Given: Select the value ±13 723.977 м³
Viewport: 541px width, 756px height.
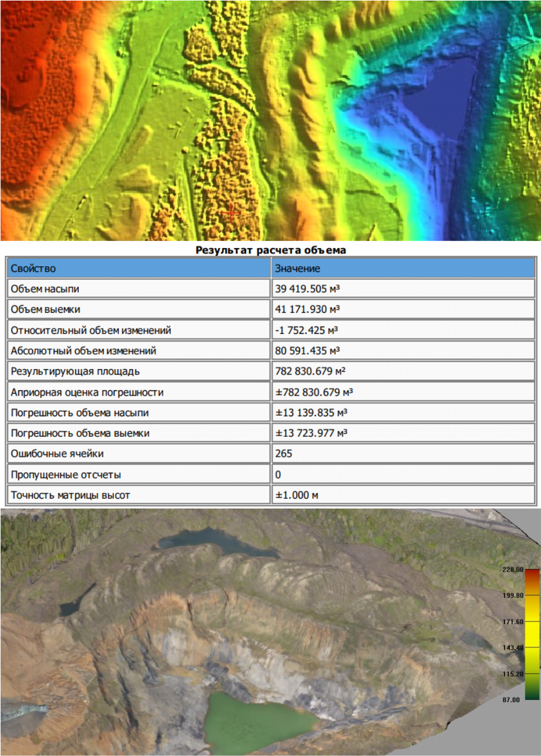Looking at the screenshot, I should [311, 433].
